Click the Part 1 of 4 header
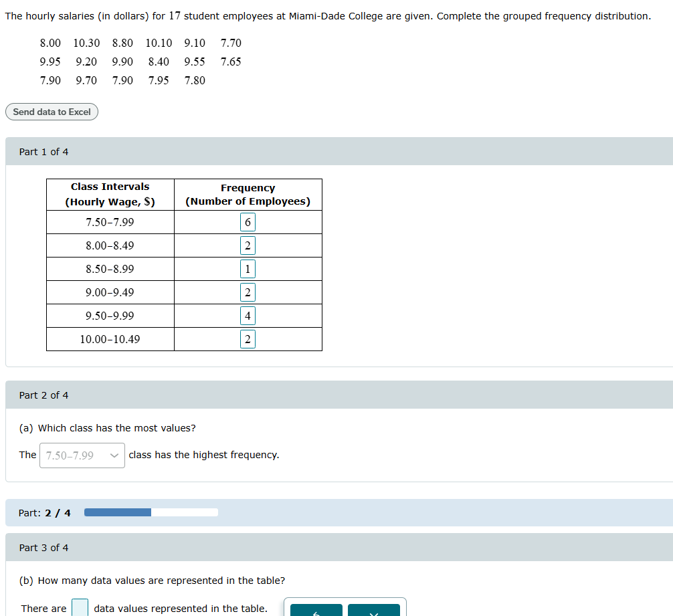This screenshot has height=616, width=673. 43,151
